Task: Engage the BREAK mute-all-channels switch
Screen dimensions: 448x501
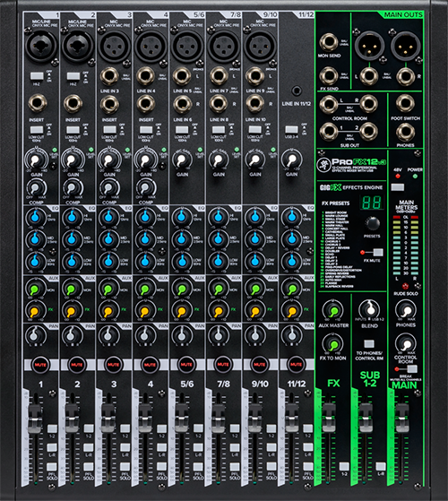Action: coord(411,369)
